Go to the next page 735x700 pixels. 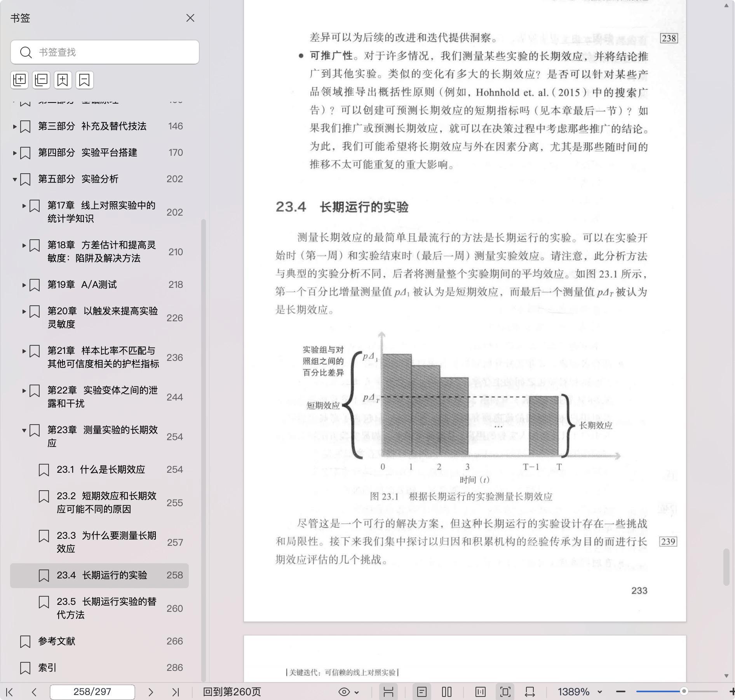pos(151,692)
